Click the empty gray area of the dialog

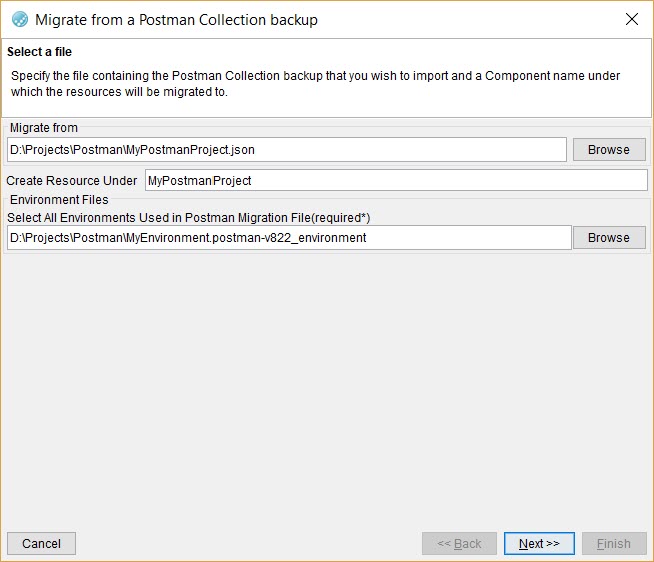[x=327, y=390]
